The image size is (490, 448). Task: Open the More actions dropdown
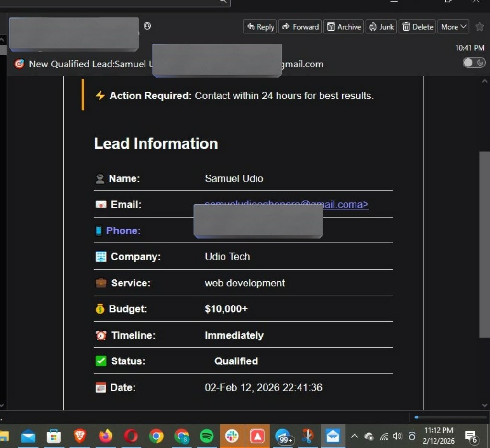click(453, 27)
